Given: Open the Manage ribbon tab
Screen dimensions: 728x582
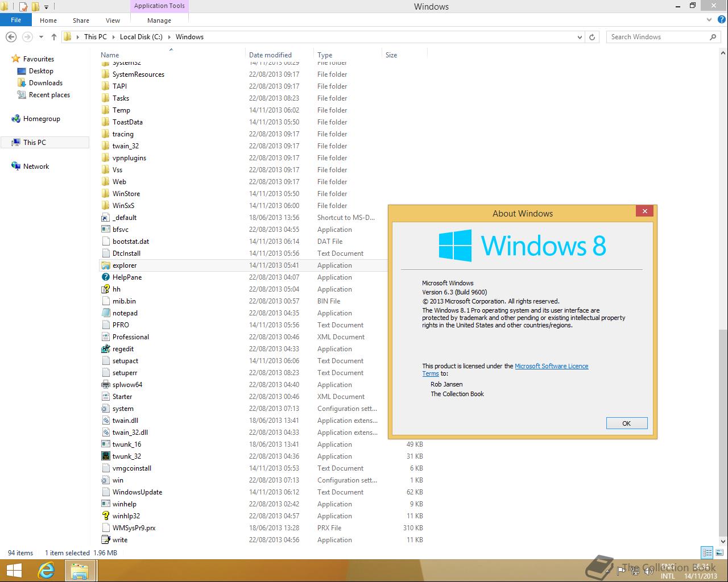Looking at the screenshot, I should [x=159, y=20].
